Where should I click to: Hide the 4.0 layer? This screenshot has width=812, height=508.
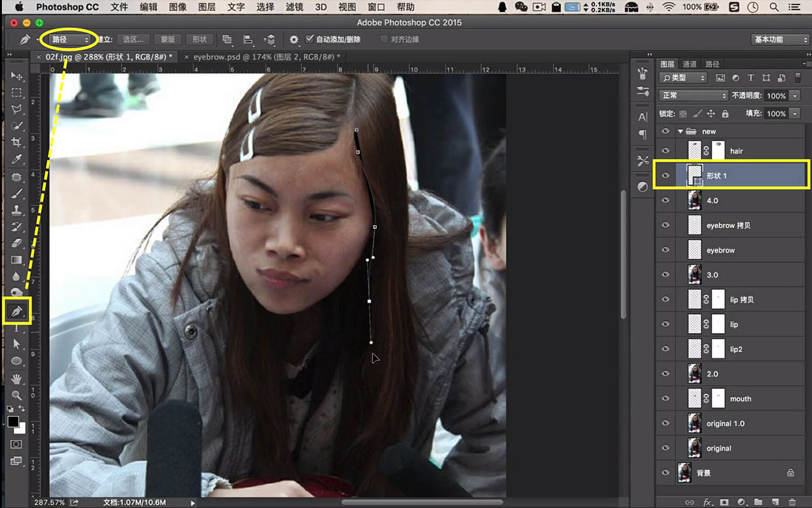click(x=665, y=200)
